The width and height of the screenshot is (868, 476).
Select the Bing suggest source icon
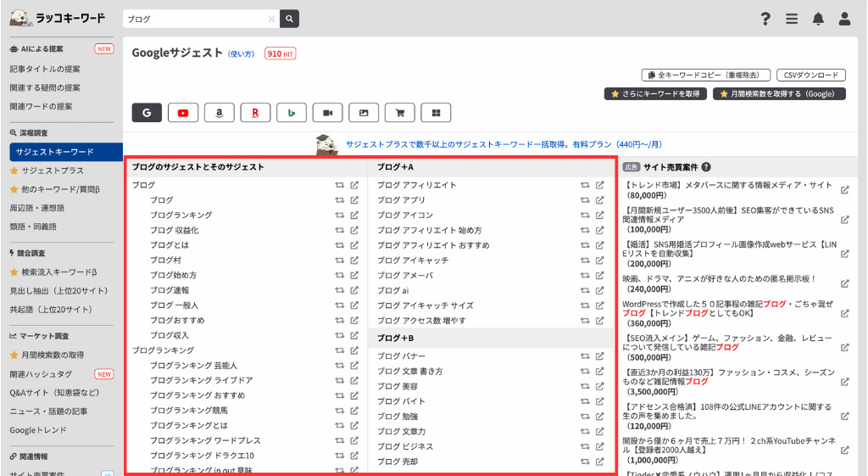click(x=292, y=113)
